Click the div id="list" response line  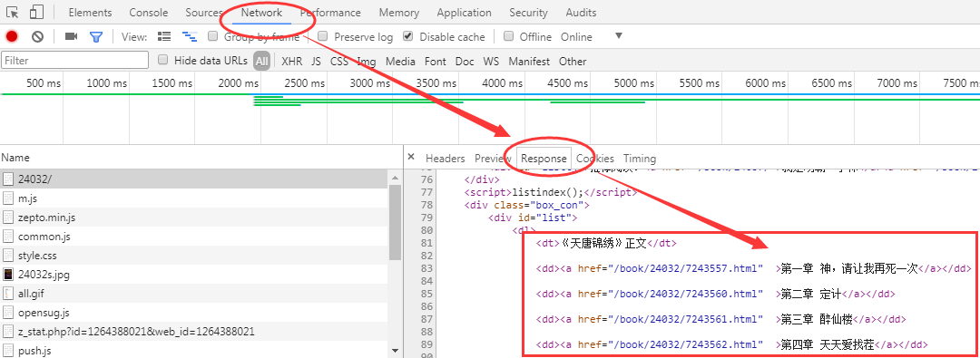532,218
